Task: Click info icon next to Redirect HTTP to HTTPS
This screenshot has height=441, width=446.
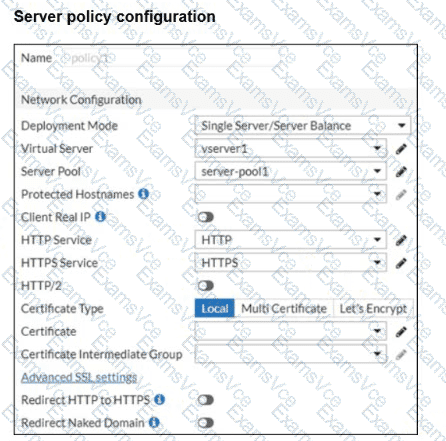Action: pyautogui.click(x=159, y=399)
